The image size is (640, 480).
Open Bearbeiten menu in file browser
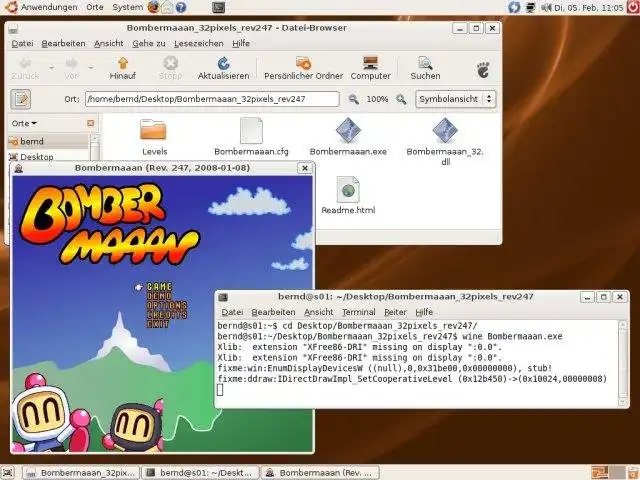coord(63,43)
